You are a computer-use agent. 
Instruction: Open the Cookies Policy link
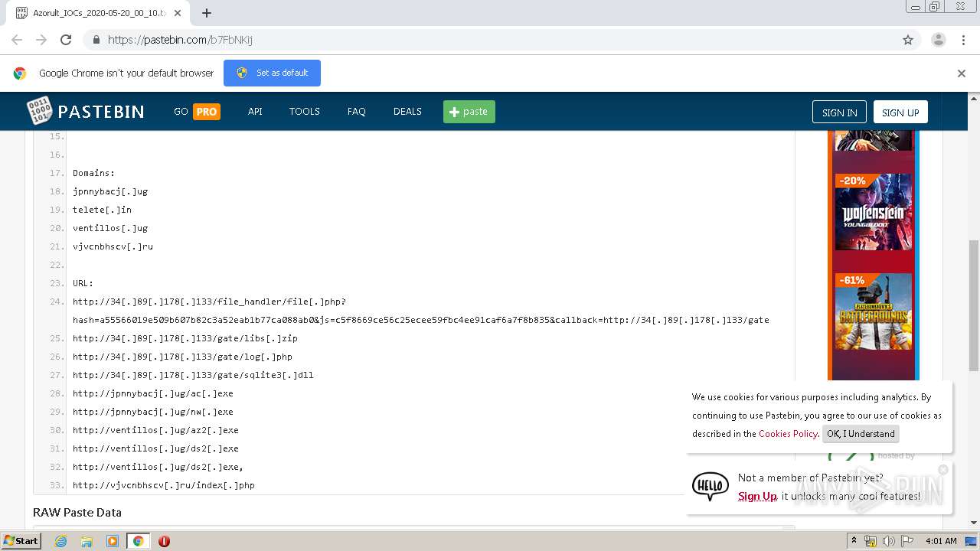tap(788, 434)
